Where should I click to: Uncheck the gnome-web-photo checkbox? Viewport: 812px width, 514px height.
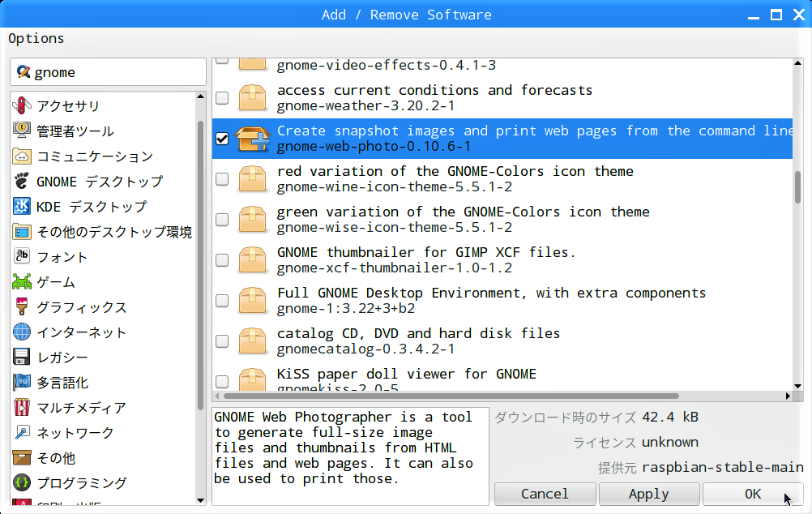(222, 139)
